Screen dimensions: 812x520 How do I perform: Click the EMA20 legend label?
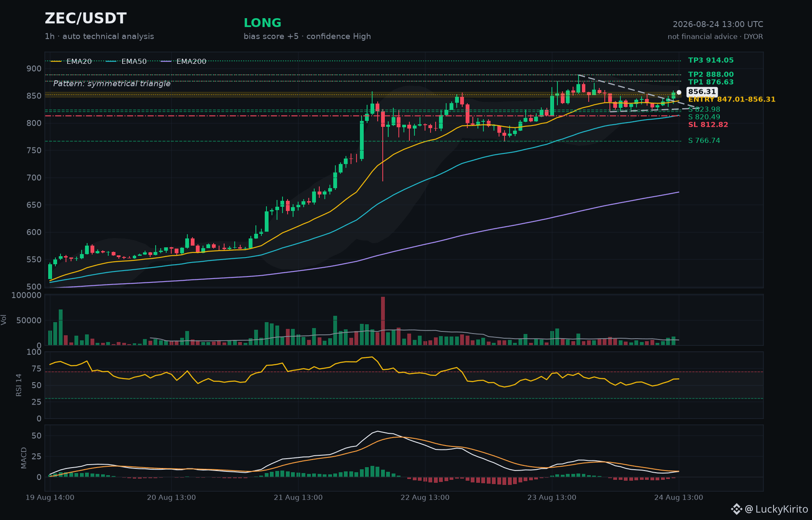pos(79,61)
